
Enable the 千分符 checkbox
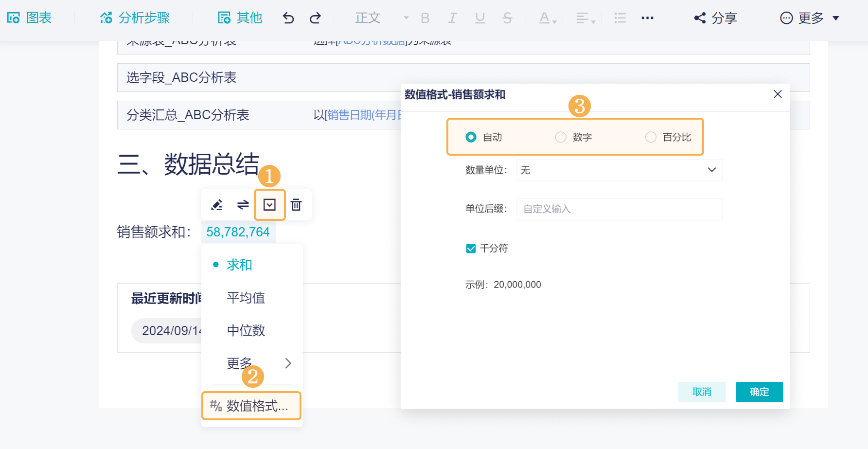[x=471, y=248]
